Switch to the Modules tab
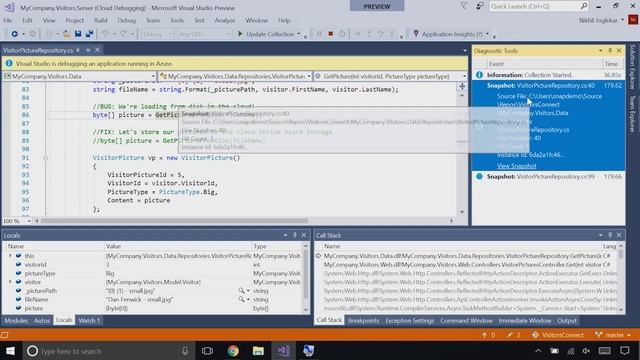640x360 pixels. pyautogui.click(x=16, y=320)
